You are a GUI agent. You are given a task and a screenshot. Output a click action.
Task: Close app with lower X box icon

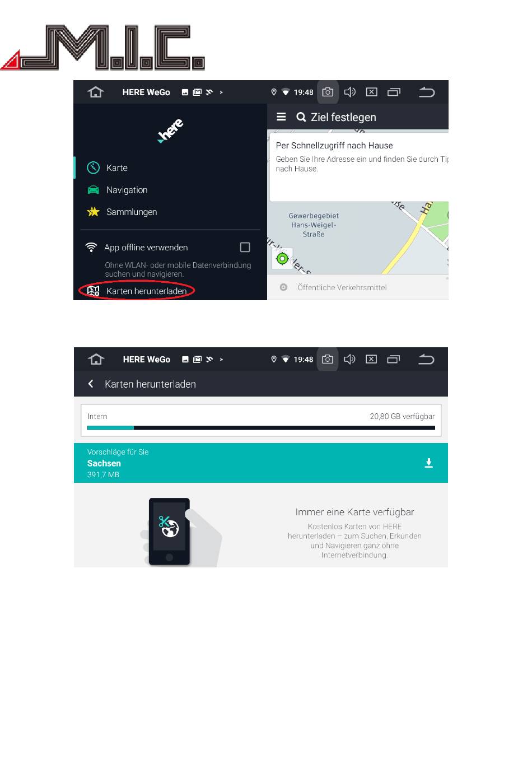371,359
